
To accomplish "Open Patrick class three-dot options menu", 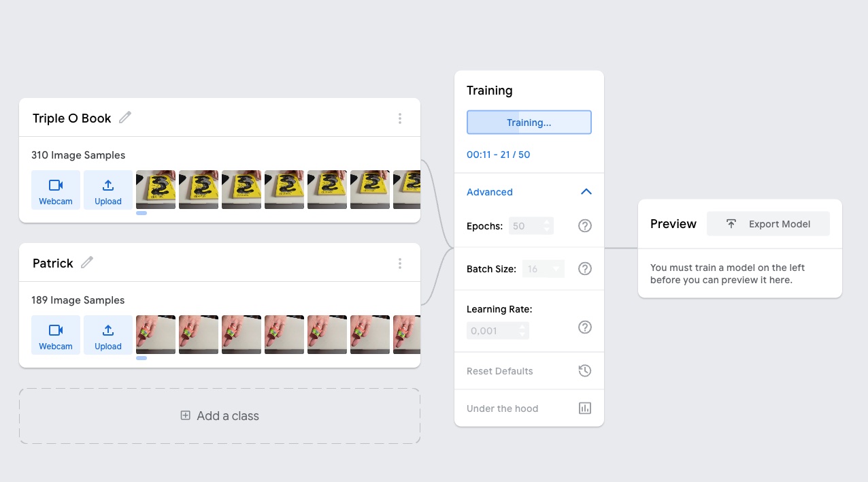I will click(x=400, y=263).
